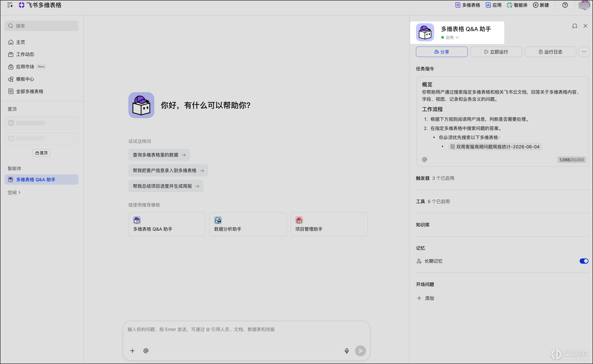Close the agent settings panel
Screen dimensions: 593x364
pos(585,26)
